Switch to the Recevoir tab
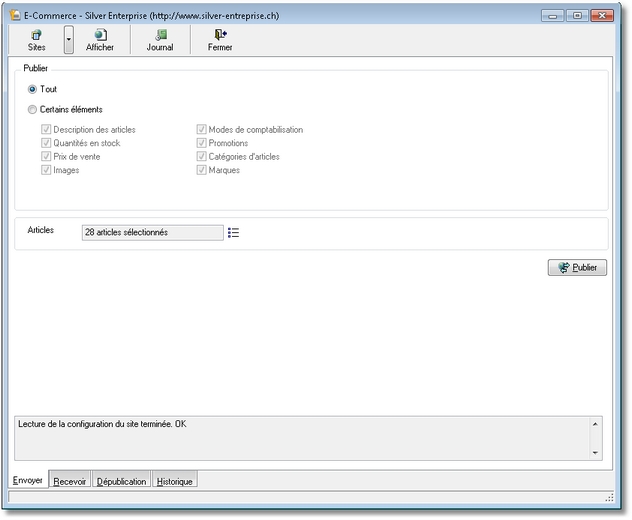This screenshot has height=520, width=632. click(x=69, y=481)
